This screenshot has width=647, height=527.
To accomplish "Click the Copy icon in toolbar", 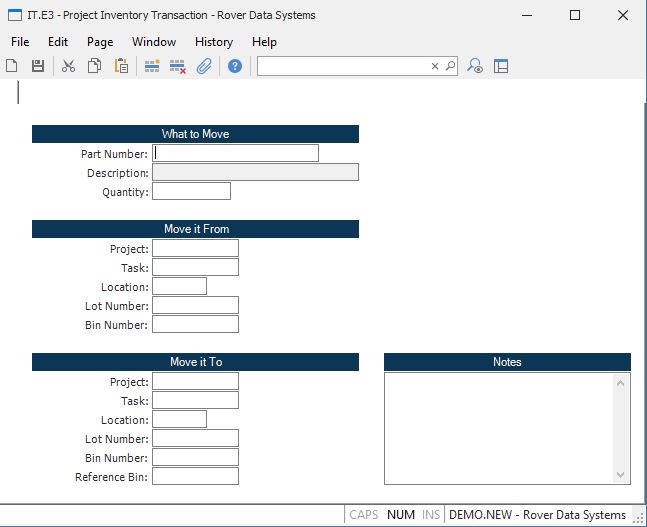I will [x=94, y=66].
